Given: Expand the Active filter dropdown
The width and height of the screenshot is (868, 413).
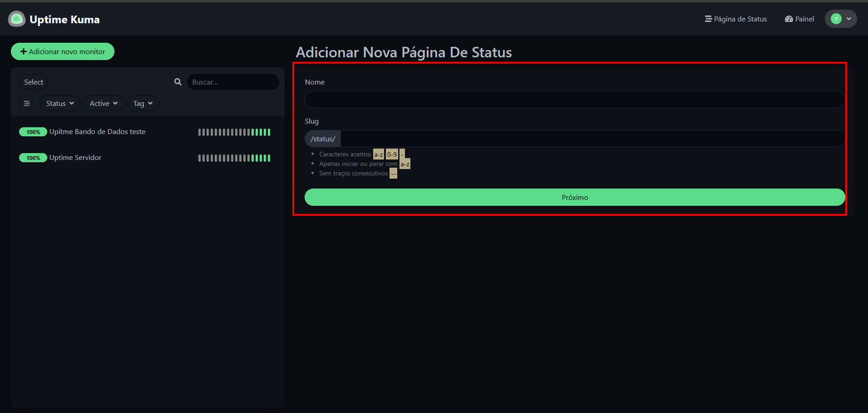Looking at the screenshot, I should [x=103, y=103].
